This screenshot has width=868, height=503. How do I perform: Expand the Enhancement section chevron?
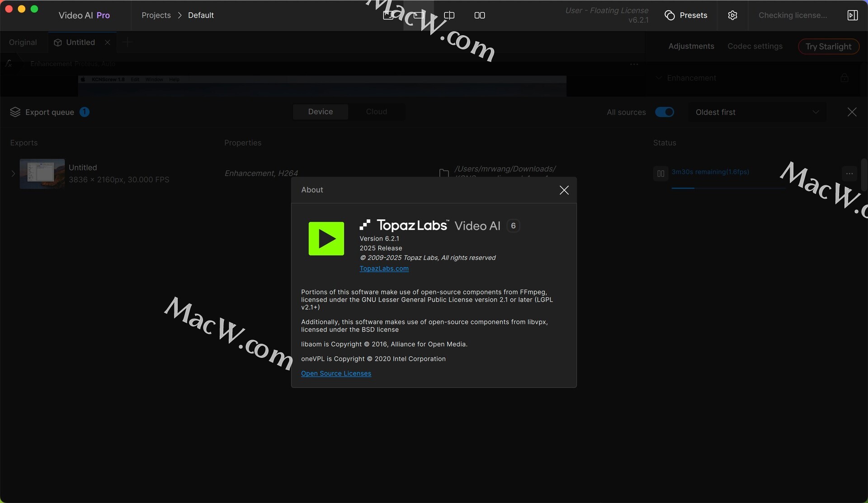pyautogui.click(x=659, y=78)
